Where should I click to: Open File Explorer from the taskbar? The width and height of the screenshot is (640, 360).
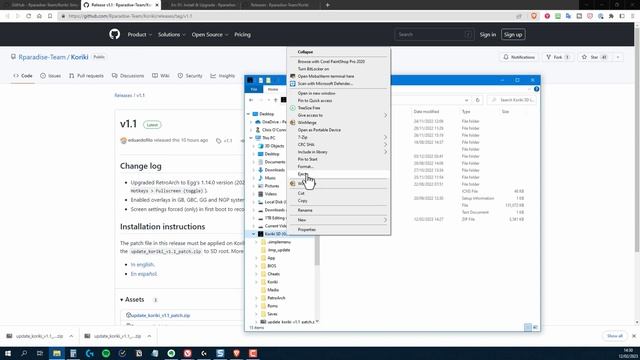pos(57,353)
